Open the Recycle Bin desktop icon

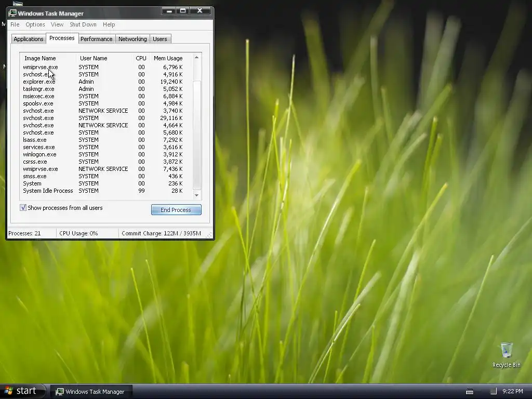(x=506, y=355)
